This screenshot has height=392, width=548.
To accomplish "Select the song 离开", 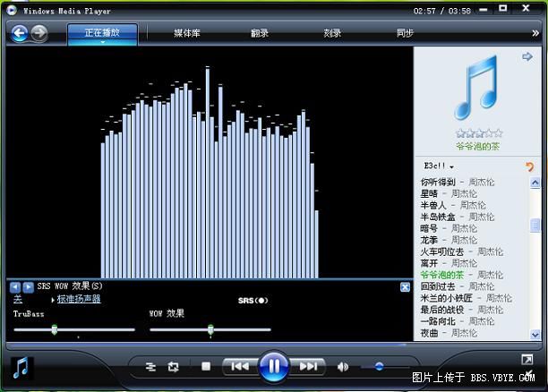I will 449,263.
